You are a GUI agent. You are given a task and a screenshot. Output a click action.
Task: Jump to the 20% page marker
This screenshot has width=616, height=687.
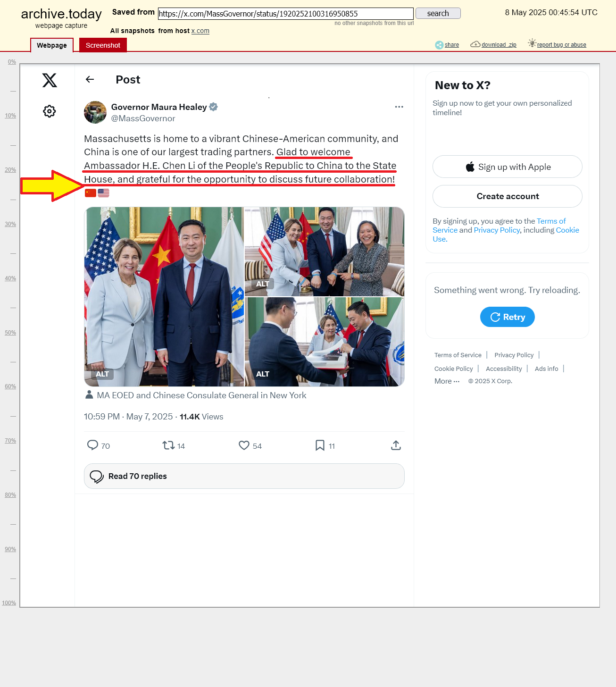click(10, 170)
